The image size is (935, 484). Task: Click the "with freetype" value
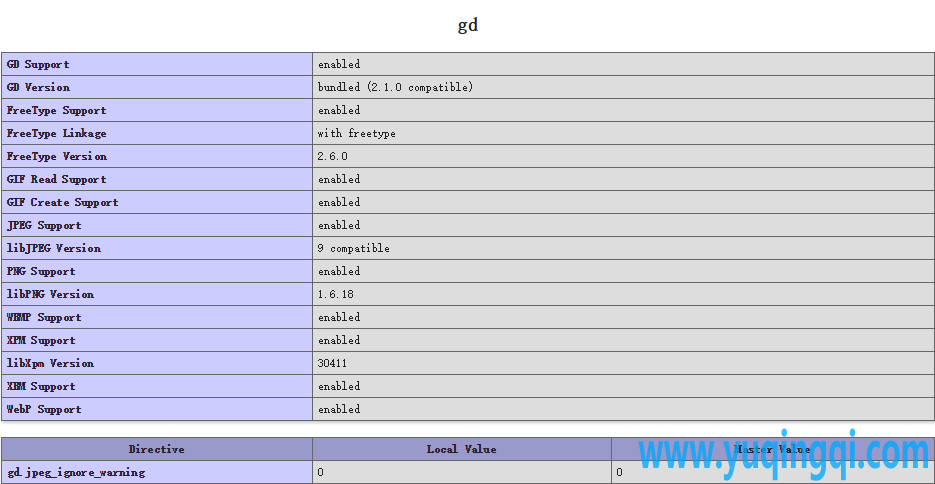[357, 134]
